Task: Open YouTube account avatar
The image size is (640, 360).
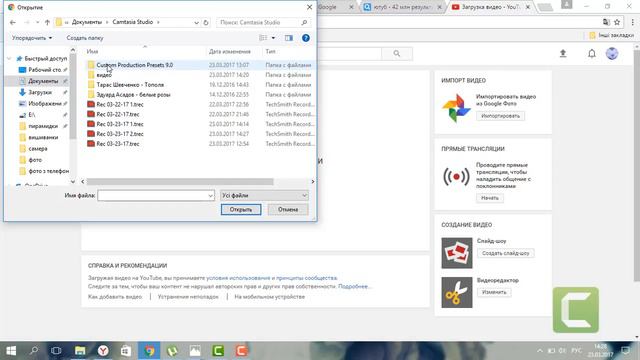Action: pyautogui.click(x=611, y=53)
